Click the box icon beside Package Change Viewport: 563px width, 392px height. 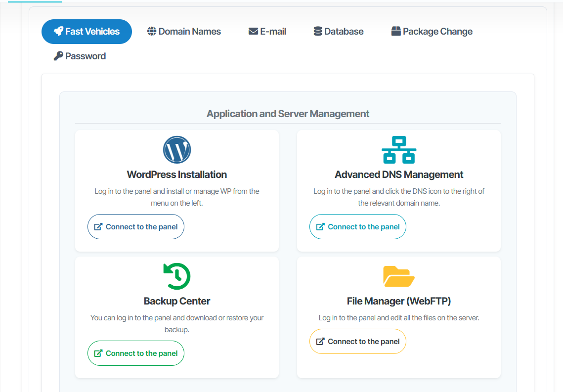tap(395, 32)
